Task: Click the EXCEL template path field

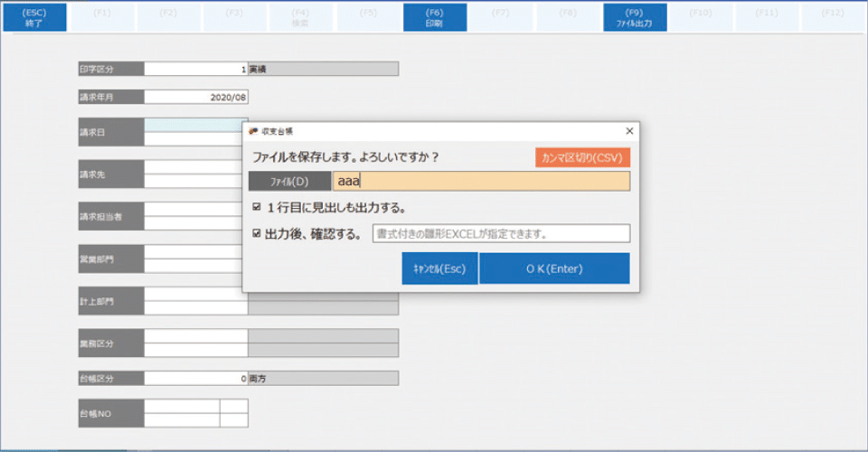Action: 500,234
